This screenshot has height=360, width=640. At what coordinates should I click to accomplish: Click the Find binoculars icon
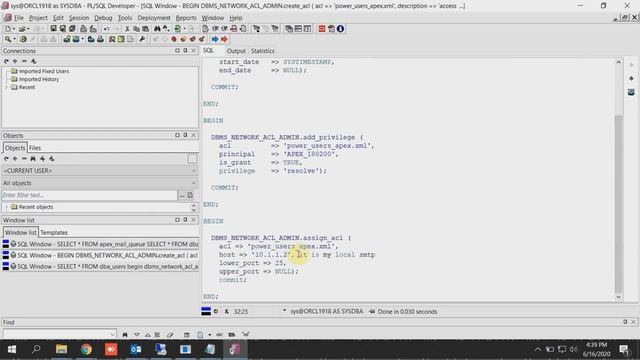pos(157,29)
